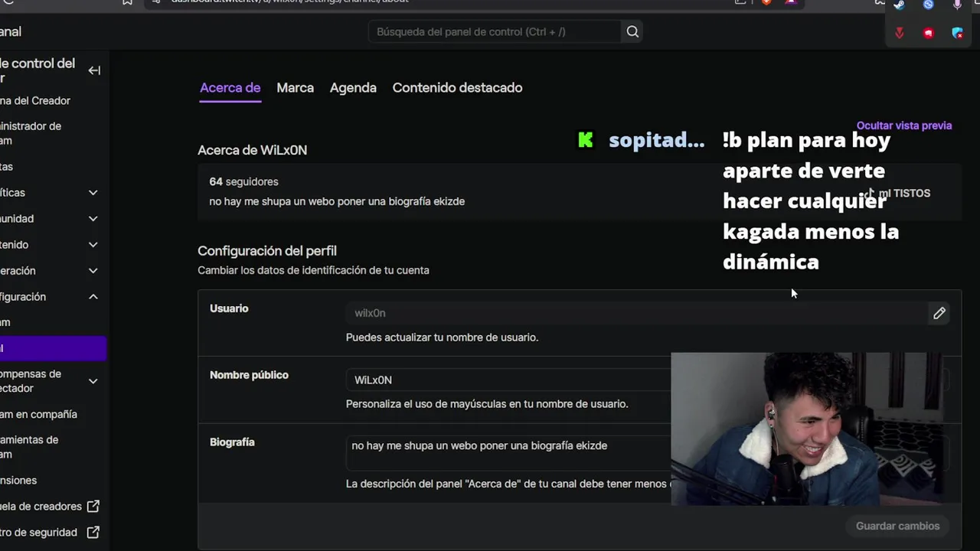Open the Contenido destacado tab
Screen dimensions: 980x551
(x=457, y=88)
